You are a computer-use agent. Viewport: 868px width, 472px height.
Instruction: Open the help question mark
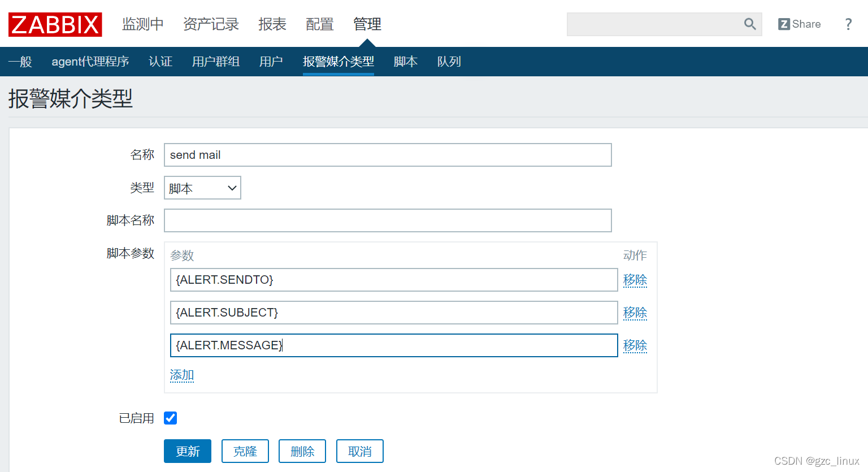[x=848, y=24]
